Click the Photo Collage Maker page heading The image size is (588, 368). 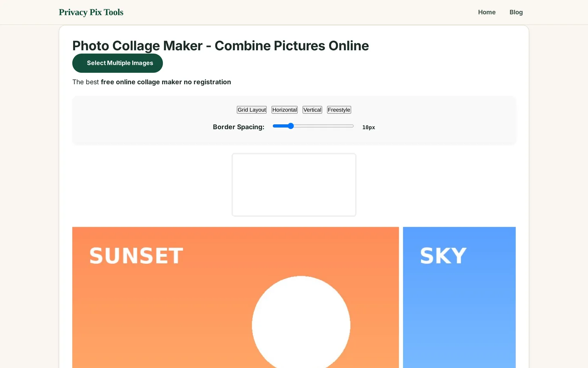click(220, 46)
